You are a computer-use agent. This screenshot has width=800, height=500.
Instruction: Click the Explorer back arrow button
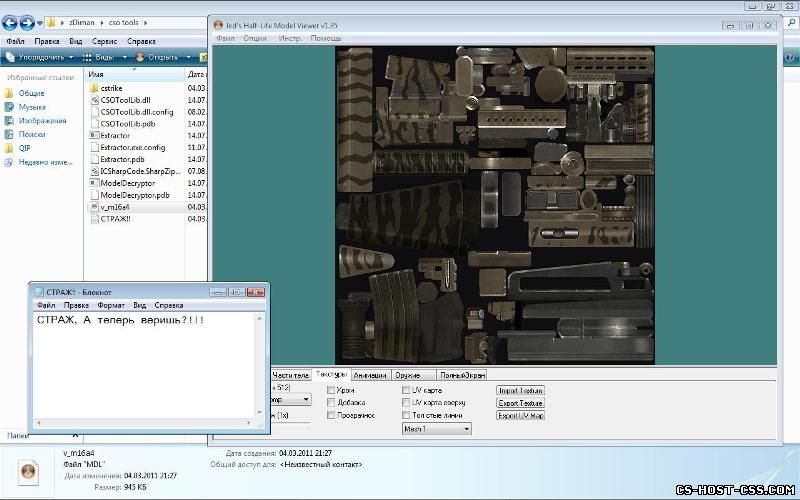pyautogui.click(x=10, y=23)
